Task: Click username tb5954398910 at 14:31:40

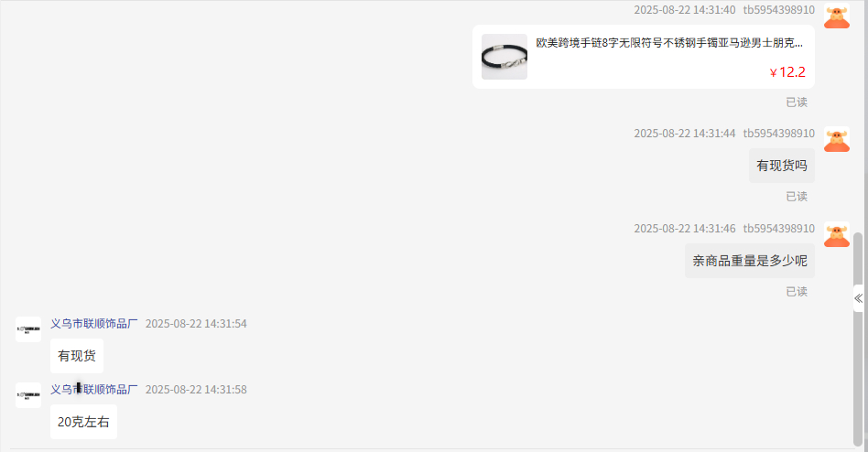Action: click(x=779, y=10)
